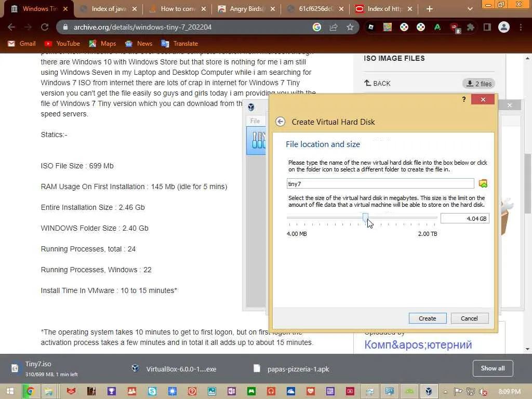Screen dimensions: 532x399
Task: Open the Gmail bookmark
Action: pos(22,44)
